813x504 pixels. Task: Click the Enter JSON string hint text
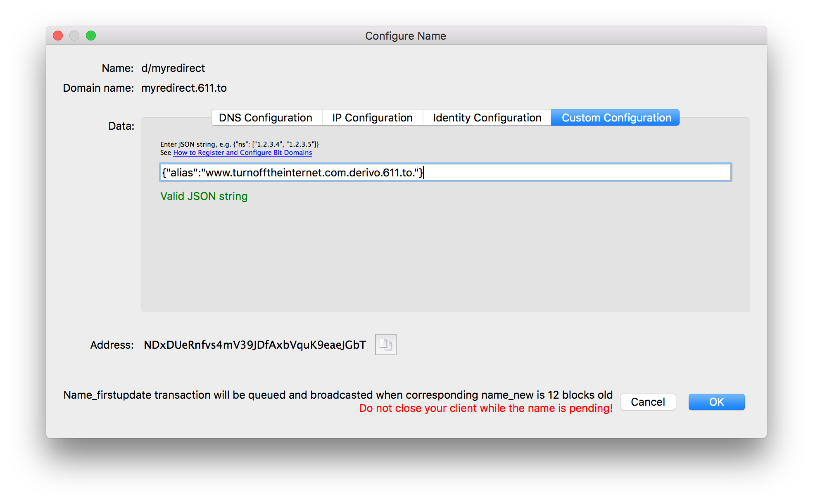coord(239,144)
